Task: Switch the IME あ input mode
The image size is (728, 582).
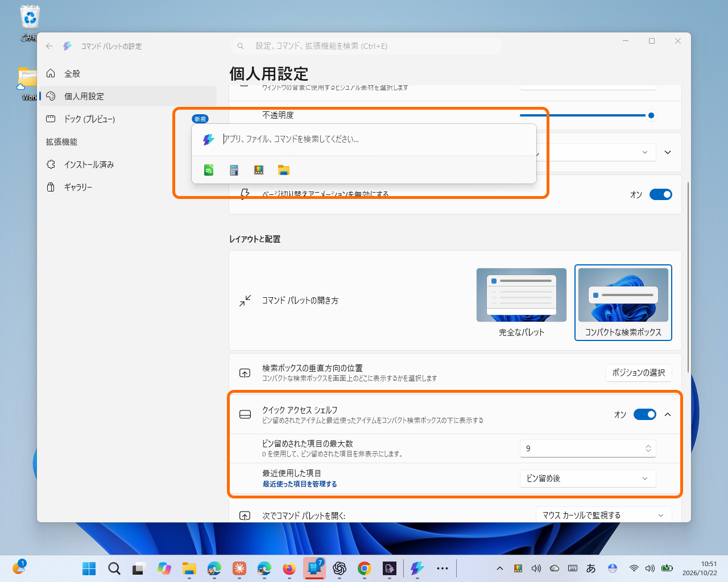Action: pyautogui.click(x=591, y=568)
